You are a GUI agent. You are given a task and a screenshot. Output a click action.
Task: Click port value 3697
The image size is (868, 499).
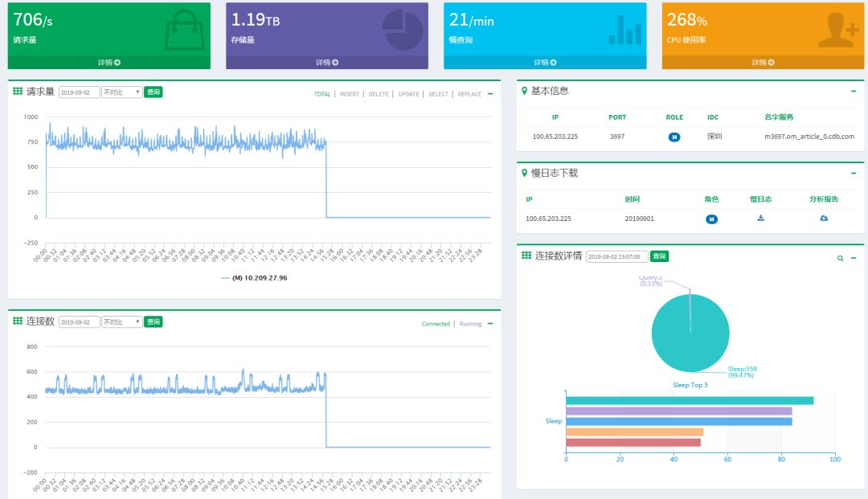617,137
